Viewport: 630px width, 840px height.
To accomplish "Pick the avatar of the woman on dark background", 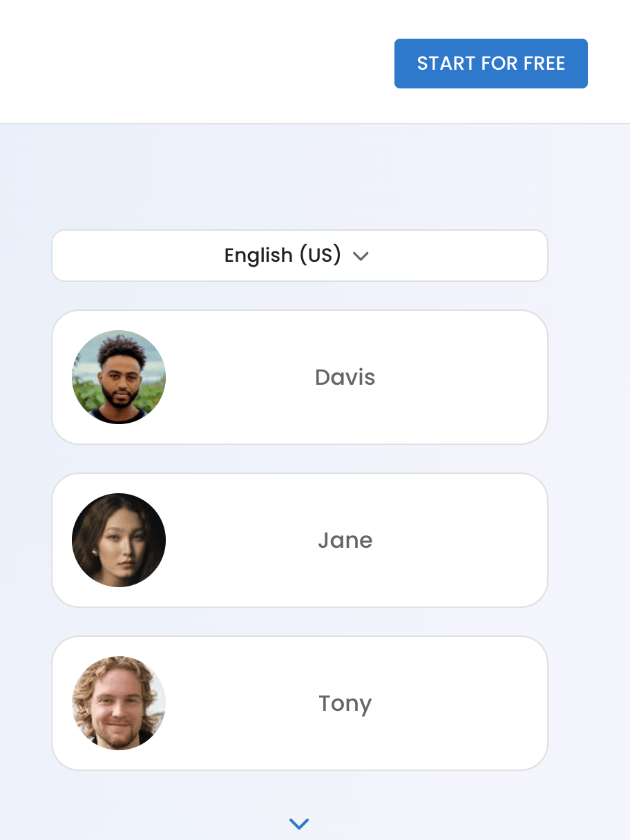I will pyautogui.click(x=119, y=540).
